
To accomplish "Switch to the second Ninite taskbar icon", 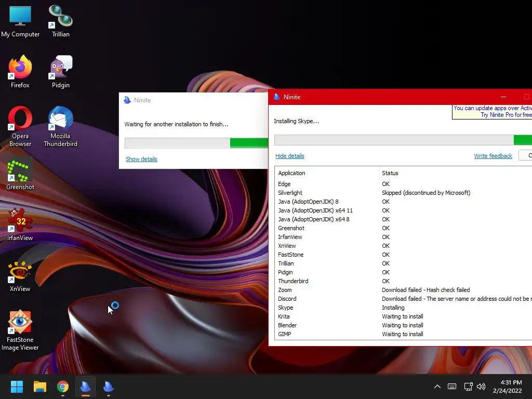I will pos(108,387).
